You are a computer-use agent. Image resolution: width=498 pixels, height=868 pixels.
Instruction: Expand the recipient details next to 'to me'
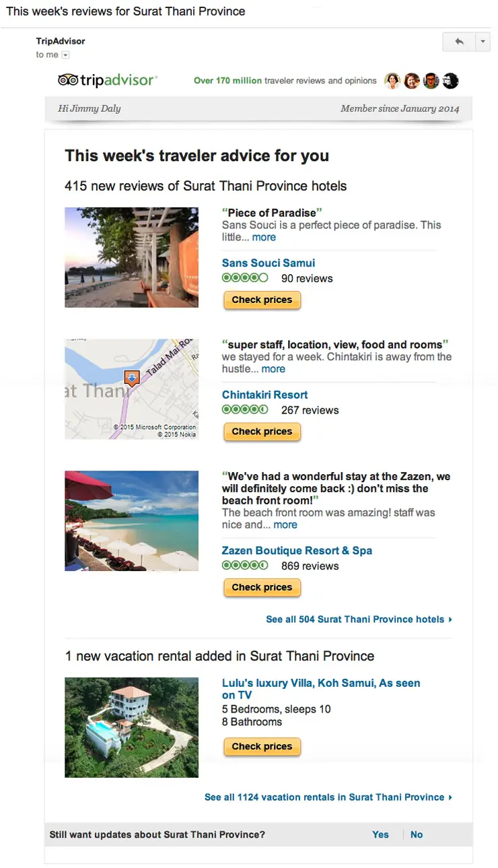[65, 55]
